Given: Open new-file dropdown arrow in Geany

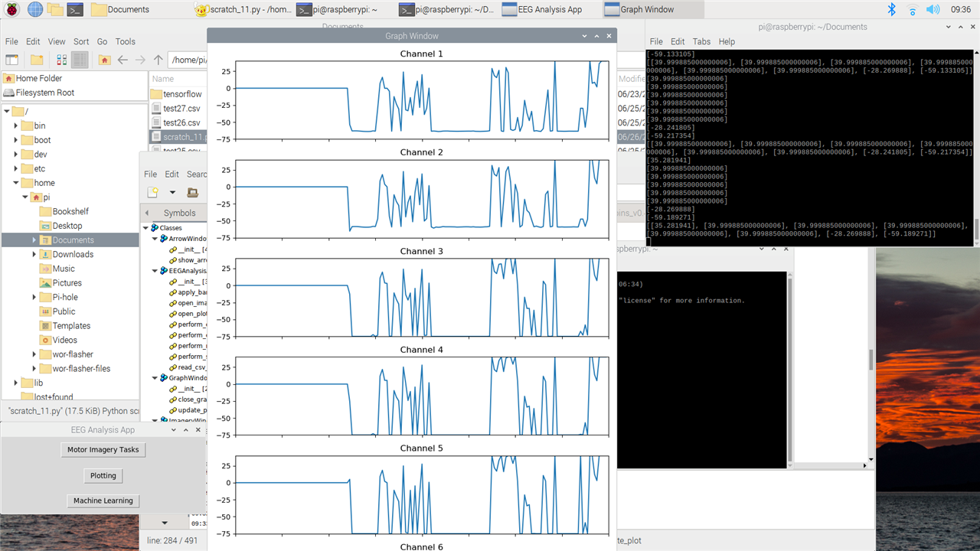Looking at the screenshot, I should (172, 192).
